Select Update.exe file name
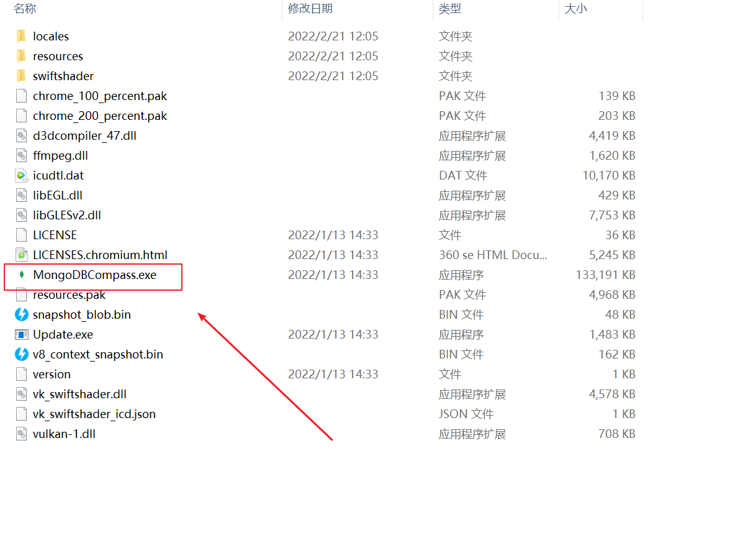The image size is (756, 538). [63, 334]
